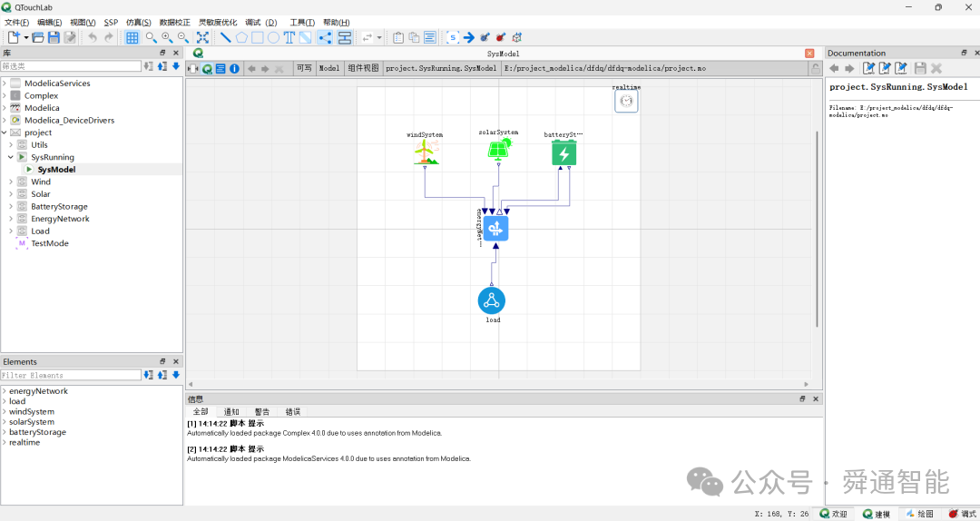Switch to the 欢迎 perspective
Image resolution: width=980 pixels, height=521 pixels.
point(834,514)
